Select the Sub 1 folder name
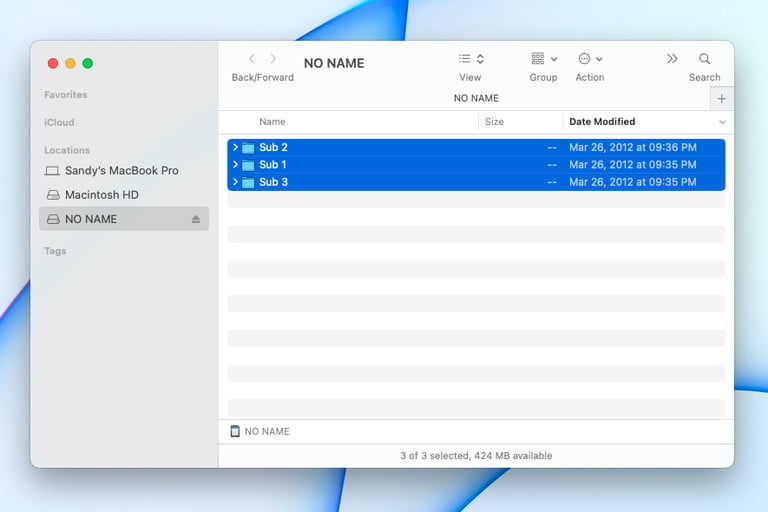 click(273, 165)
